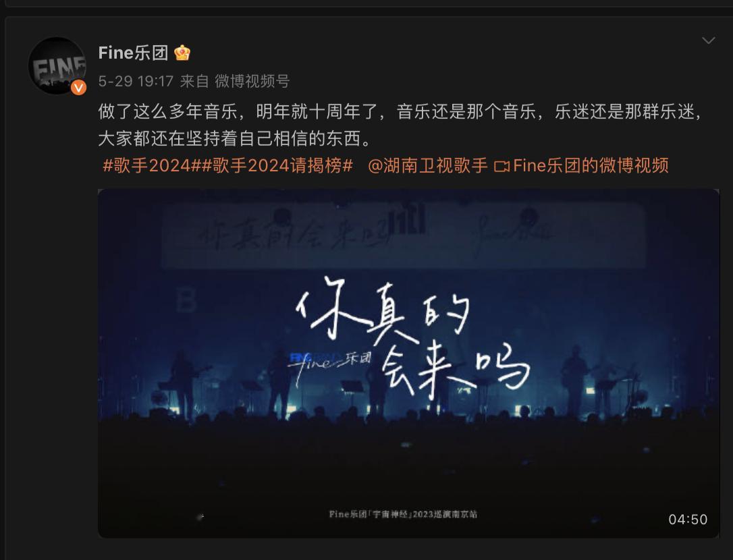Image resolution: width=733 pixels, height=560 pixels.
Task: Open the Fine乐团 username link
Action: 133,53
